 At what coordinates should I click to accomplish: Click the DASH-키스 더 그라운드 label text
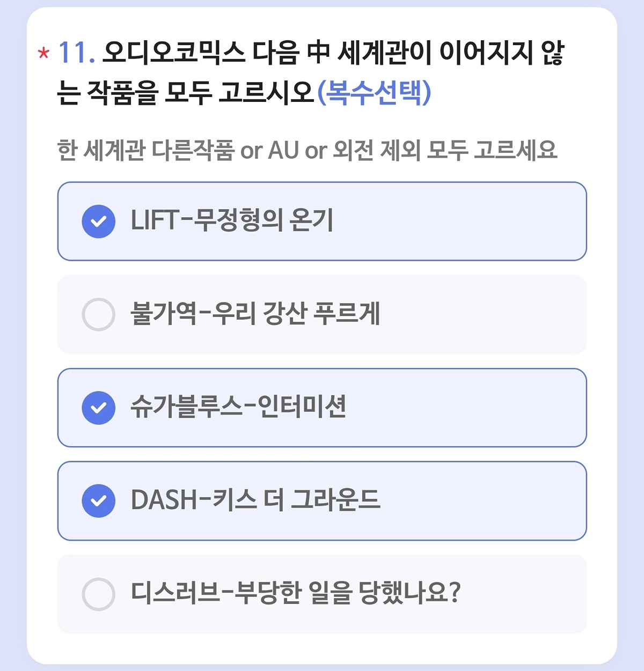(255, 500)
